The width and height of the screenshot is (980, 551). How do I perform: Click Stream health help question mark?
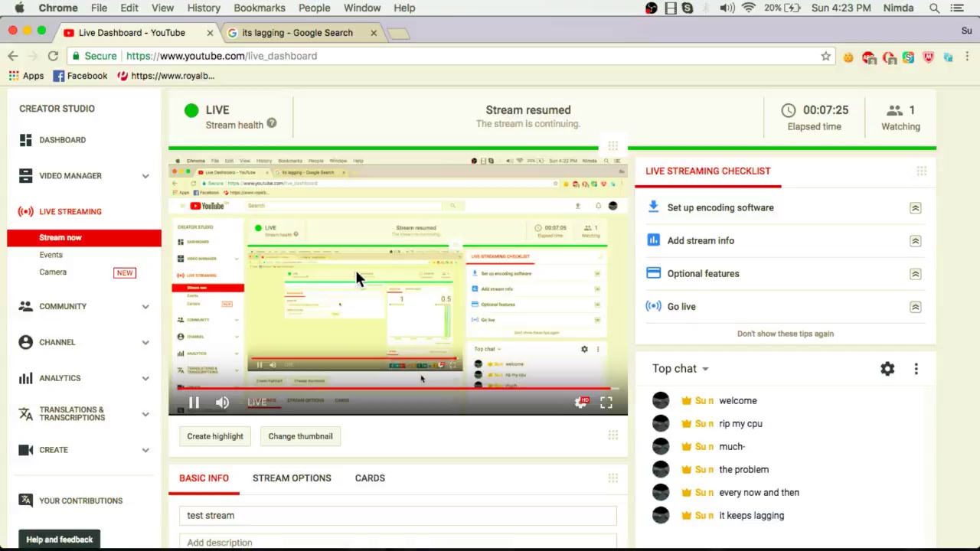click(272, 123)
